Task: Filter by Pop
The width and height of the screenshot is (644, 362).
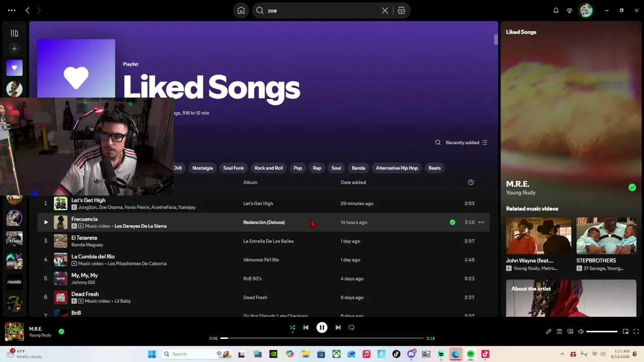Action: [298, 168]
